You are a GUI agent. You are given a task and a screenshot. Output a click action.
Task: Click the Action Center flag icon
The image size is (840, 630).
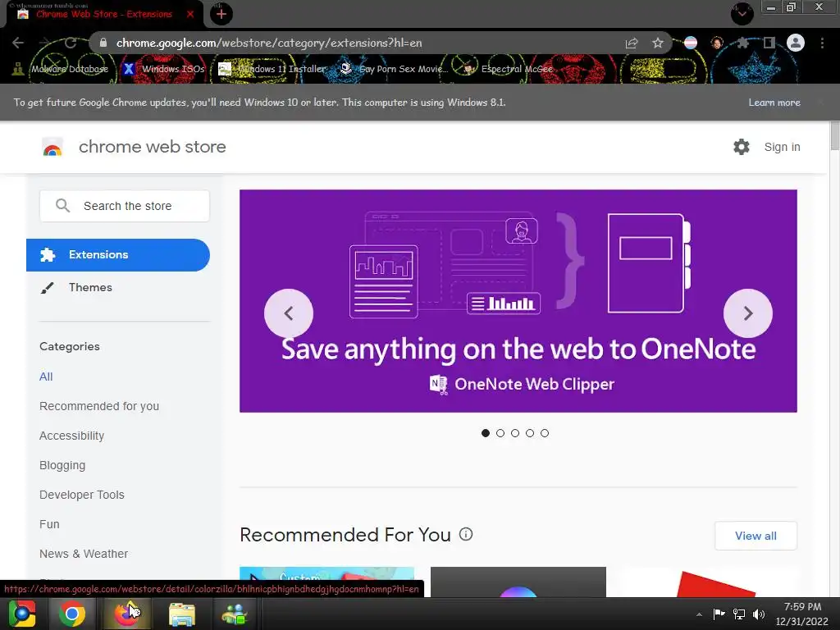(719, 614)
